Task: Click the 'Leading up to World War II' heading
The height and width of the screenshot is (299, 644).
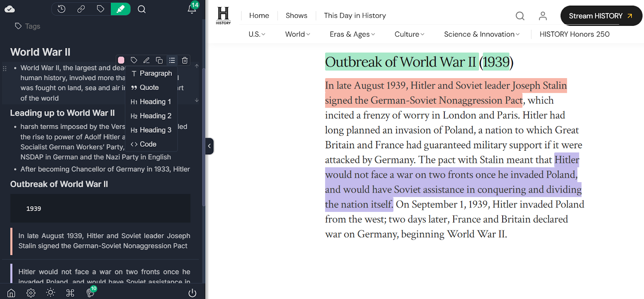Action: tap(62, 113)
